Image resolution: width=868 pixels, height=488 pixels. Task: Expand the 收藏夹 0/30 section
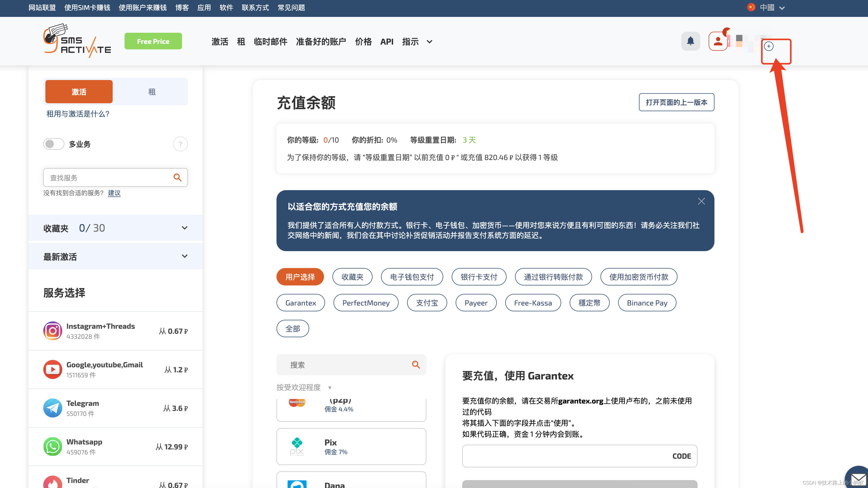click(x=185, y=228)
